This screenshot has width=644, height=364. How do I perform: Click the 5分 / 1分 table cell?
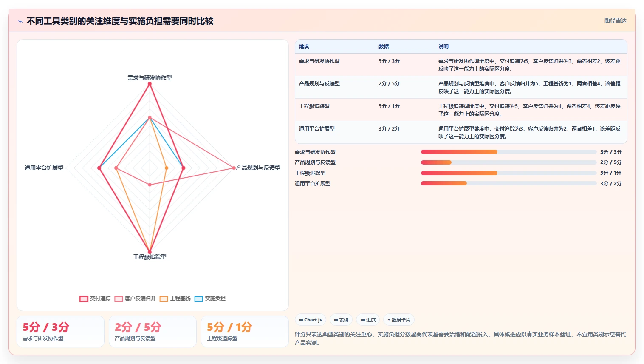(389, 106)
